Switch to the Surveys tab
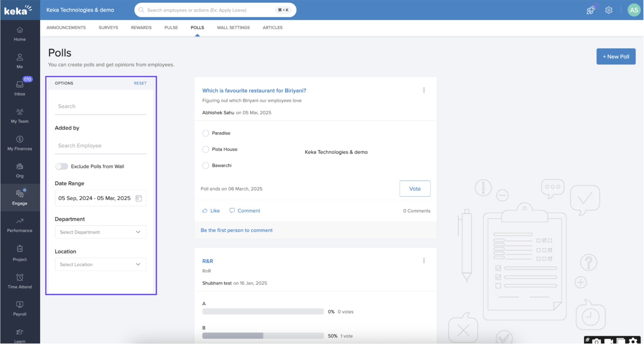Image resolution: width=644 pixels, height=345 pixels. (108, 27)
